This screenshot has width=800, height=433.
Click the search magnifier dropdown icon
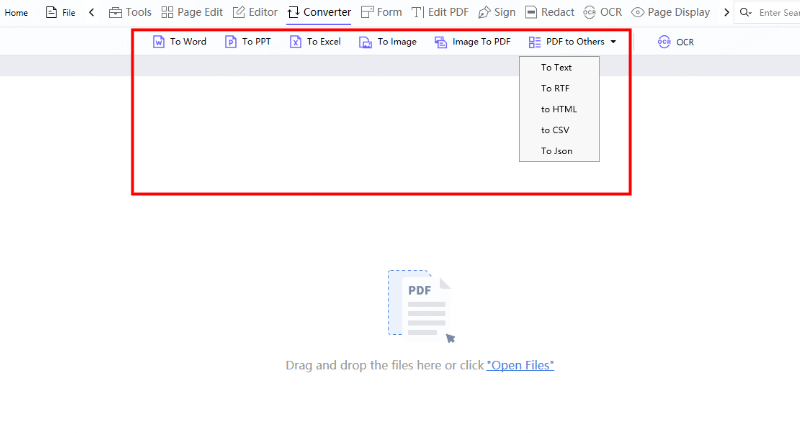pos(746,12)
